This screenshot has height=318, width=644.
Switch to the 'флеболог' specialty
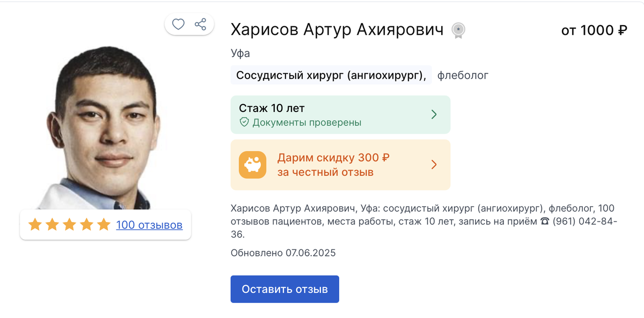point(463,75)
